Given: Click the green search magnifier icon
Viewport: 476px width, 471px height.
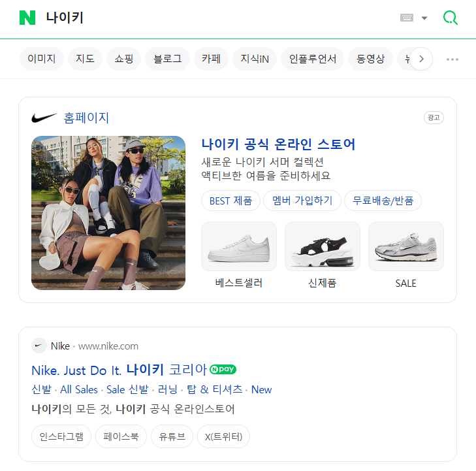Looking at the screenshot, I should click(x=451, y=18).
